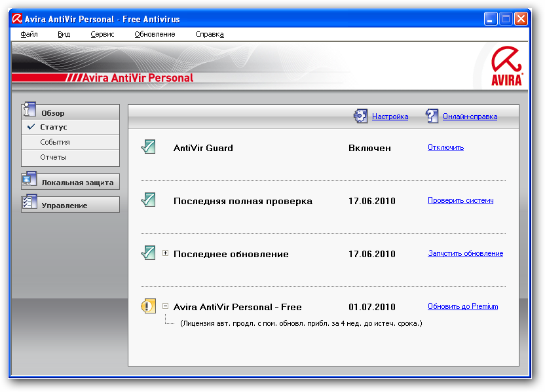Click Отключить to disable AntiVir Guard

(x=445, y=147)
